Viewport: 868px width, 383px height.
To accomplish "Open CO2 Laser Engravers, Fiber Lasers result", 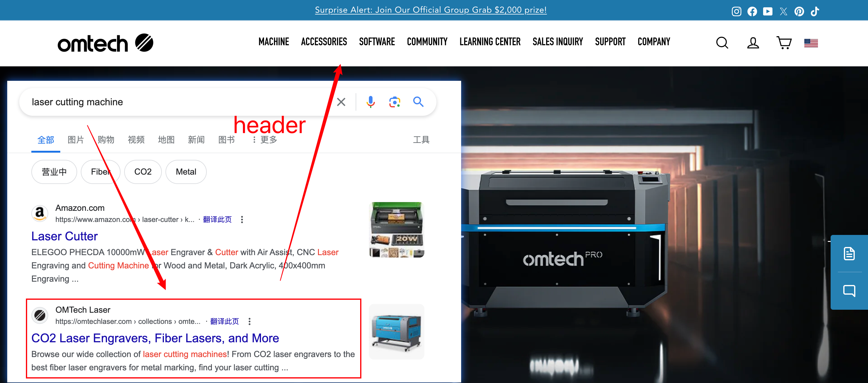I will [x=155, y=338].
